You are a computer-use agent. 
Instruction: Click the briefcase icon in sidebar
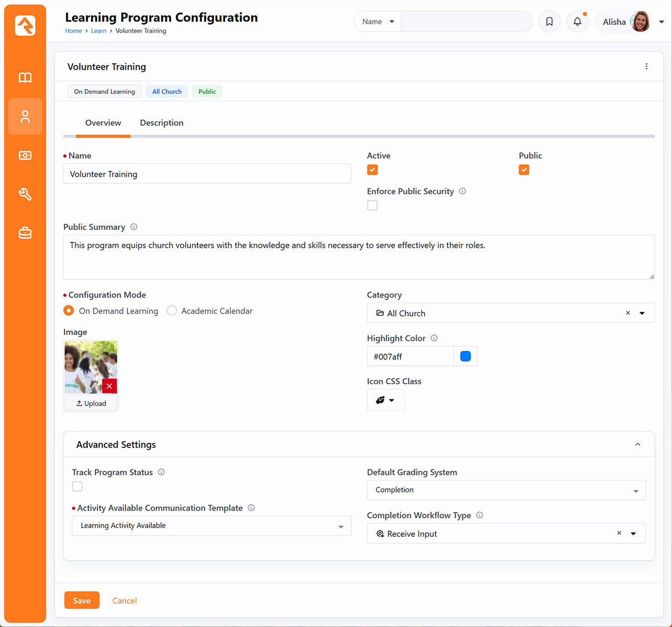point(25,233)
